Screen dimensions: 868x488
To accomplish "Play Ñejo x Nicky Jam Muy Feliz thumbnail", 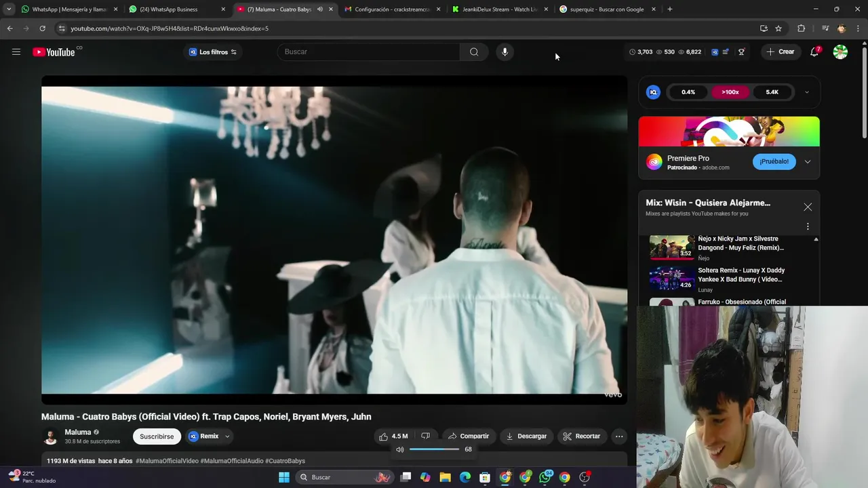I will (672, 247).
